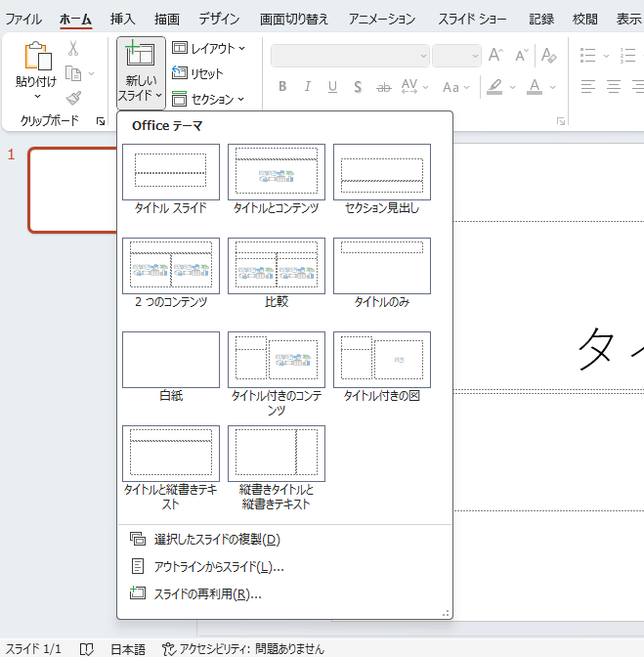Switch to the Slide Show (スライド ショー) tab
Screen dimensions: 644x657
tap(472, 19)
